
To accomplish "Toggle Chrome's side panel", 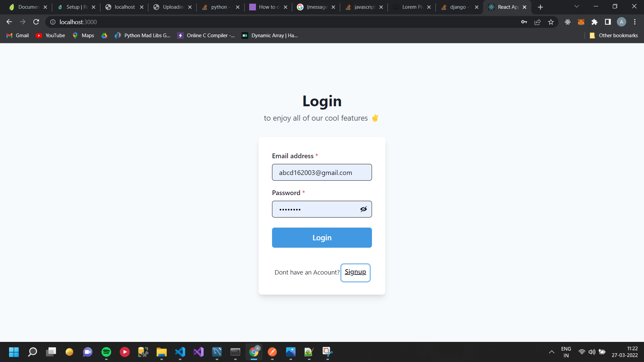I will [608, 22].
